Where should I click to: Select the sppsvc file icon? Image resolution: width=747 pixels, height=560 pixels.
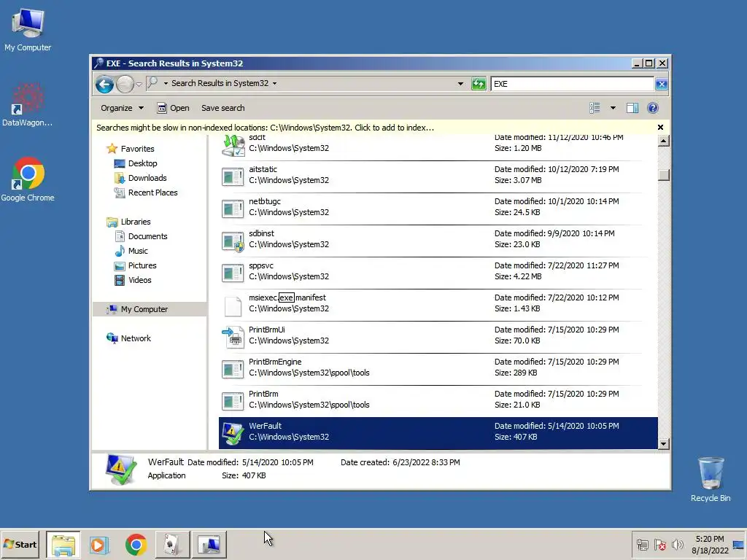click(x=233, y=273)
